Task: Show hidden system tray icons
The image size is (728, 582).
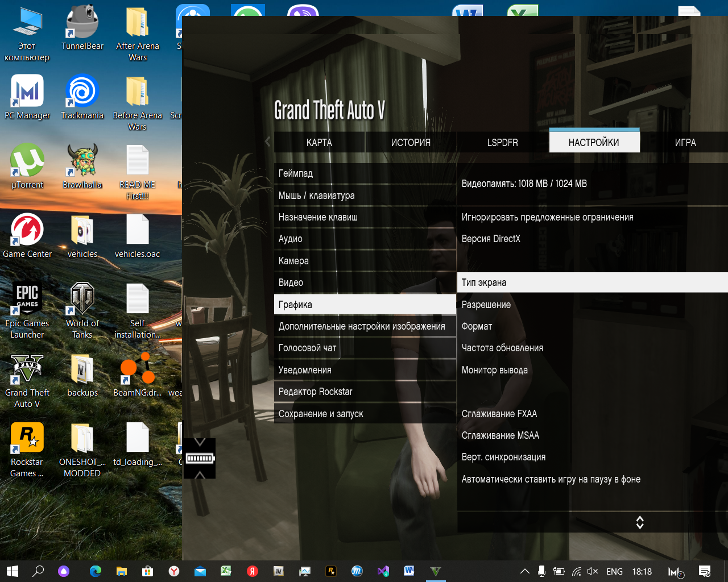Action: [x=525, y=572]
